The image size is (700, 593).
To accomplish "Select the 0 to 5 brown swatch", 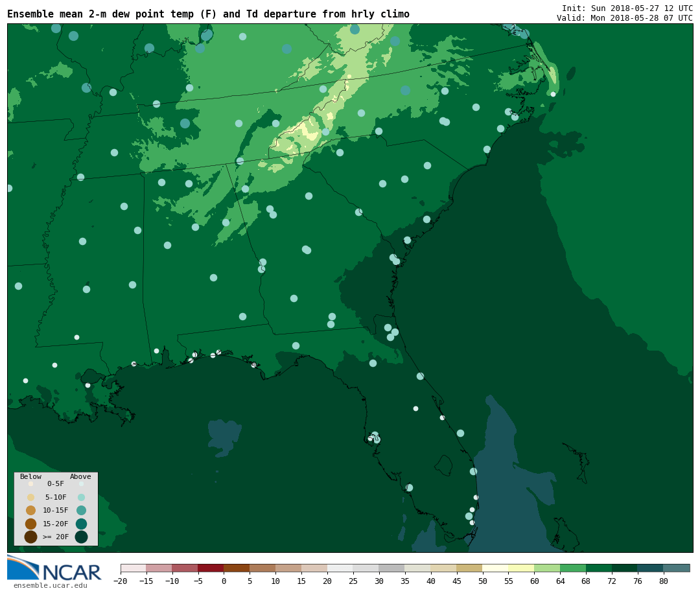I will click(237, 568).
